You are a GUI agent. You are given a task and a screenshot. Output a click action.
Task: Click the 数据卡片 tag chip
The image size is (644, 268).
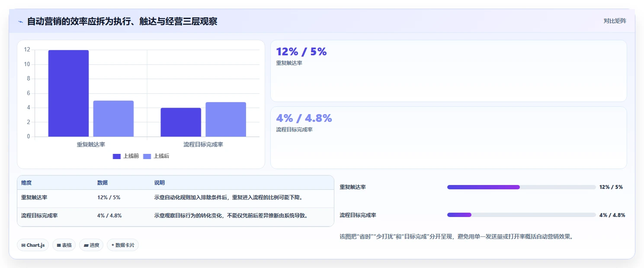[123, 245]
